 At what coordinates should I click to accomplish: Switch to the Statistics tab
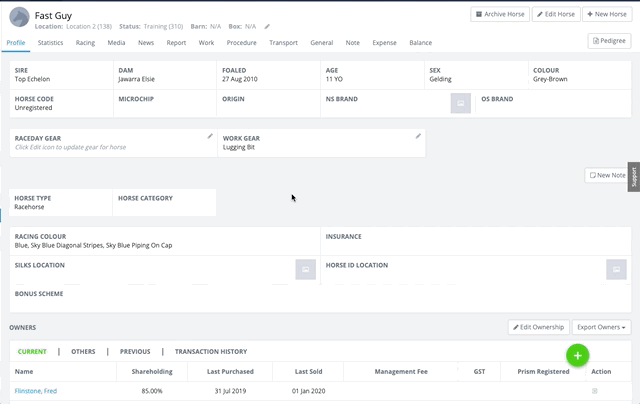(x=50, y=43)
